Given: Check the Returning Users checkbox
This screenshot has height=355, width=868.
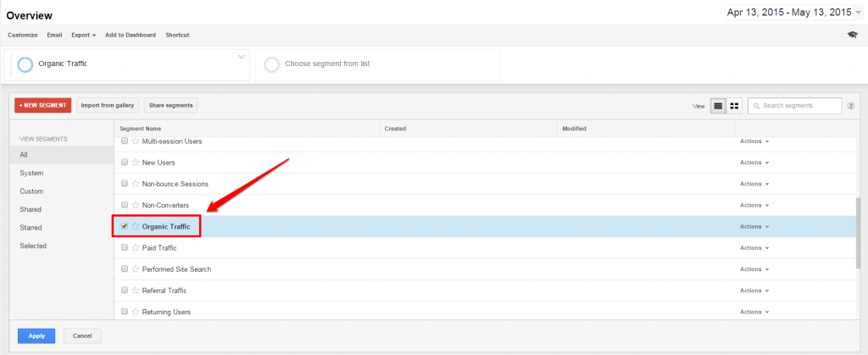Looking at the screenshot, I should click(125, 311).
